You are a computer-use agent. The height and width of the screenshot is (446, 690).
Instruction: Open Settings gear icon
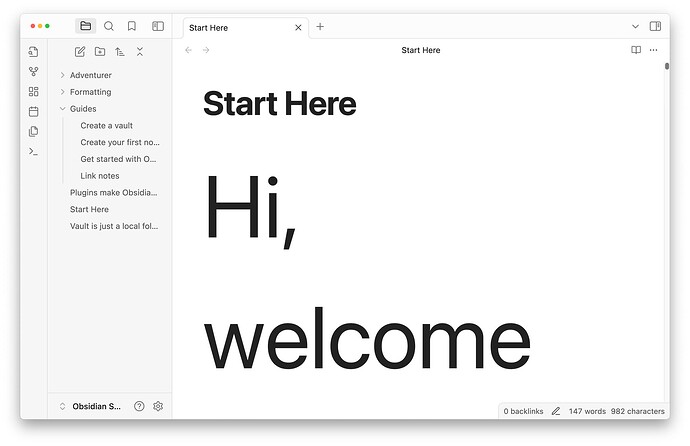[158, 406]
